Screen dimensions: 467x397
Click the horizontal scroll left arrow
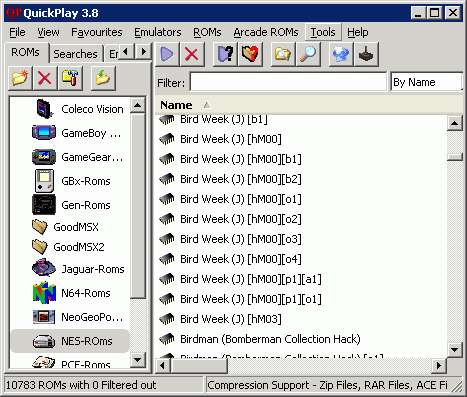point(163,366)
